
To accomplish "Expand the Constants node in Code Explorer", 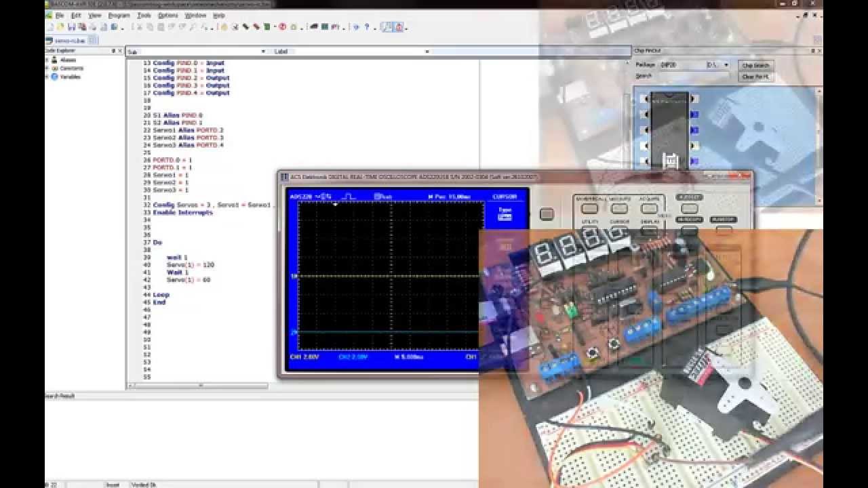I will click(x=47, y=68).
